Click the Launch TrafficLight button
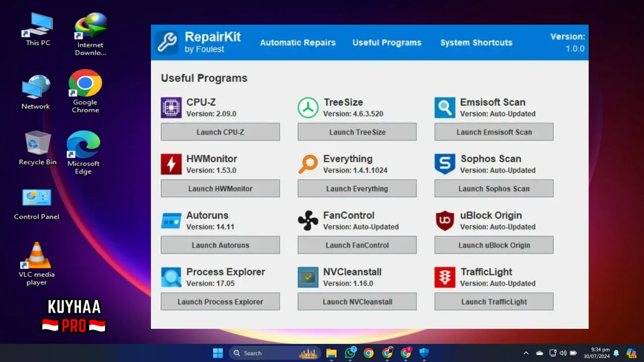The image size is (644, 362). tap(494, 302)
